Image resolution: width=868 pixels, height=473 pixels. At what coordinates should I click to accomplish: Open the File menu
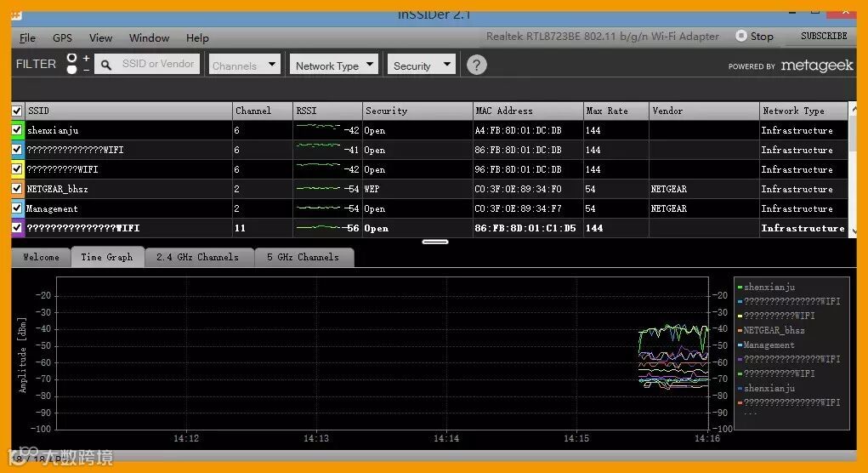tap(27, 37)
